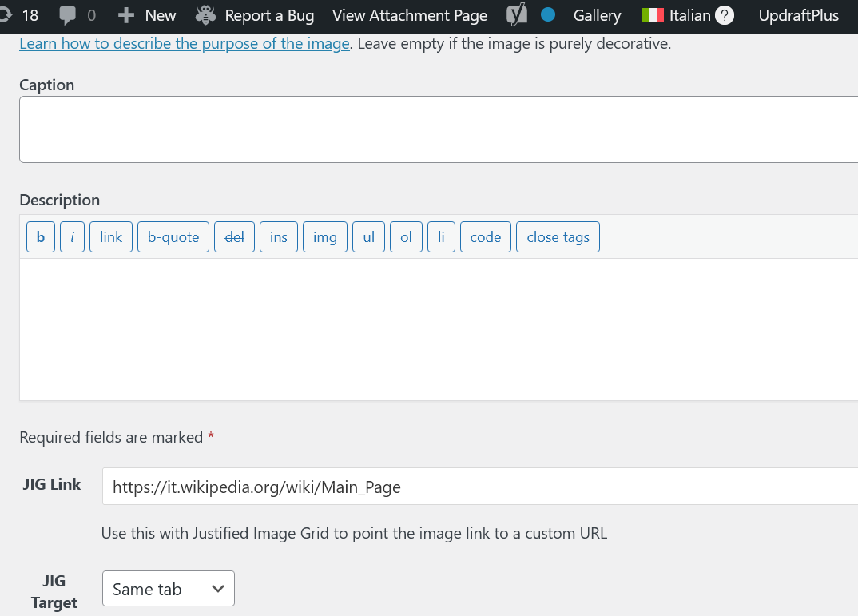
Task: Open the comments bubble icon
Action: pyautogui.click(x=69, y=15)
